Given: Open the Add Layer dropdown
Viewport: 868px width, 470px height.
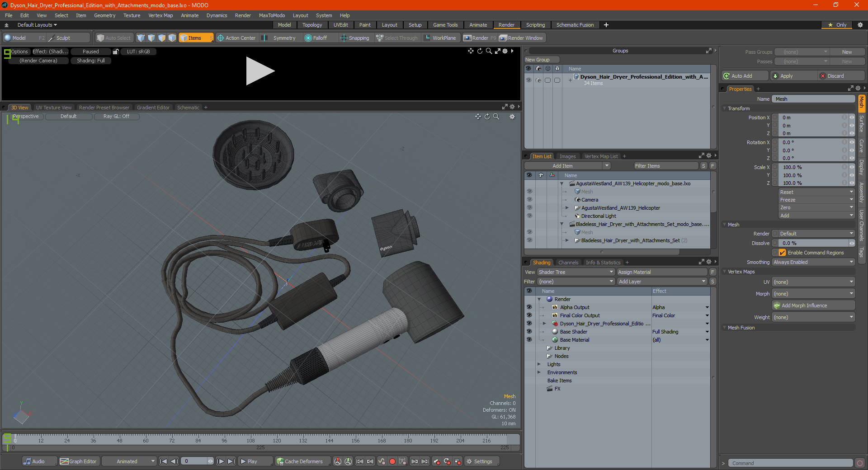Looking at the screenshot, I should [x=662, y=282].
